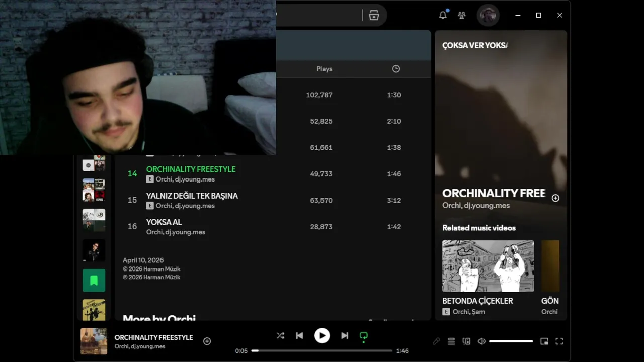The width and height of the screenshot is (644, 362).
Task: Toggle shuffle playback
Action: pyautogui.click(x=280, y=336)
